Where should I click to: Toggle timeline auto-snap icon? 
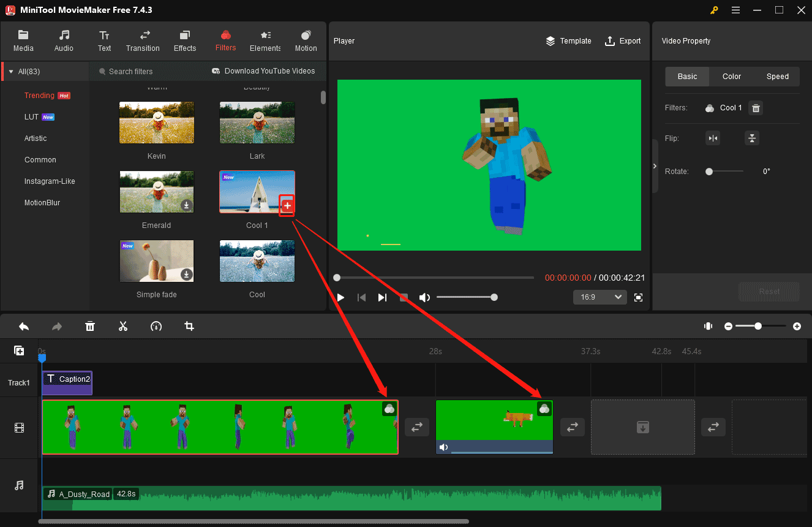[709, 326]
